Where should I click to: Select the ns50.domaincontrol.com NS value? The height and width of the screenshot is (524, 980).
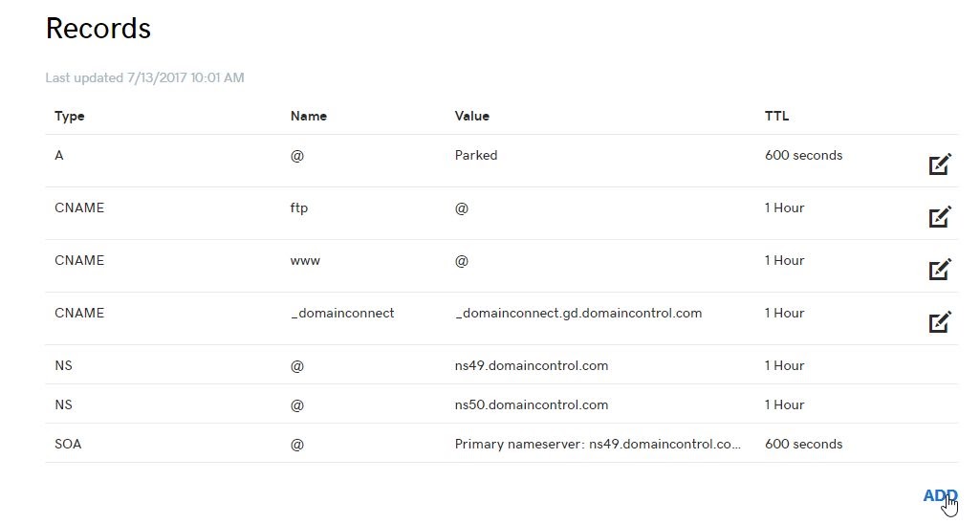531,404
